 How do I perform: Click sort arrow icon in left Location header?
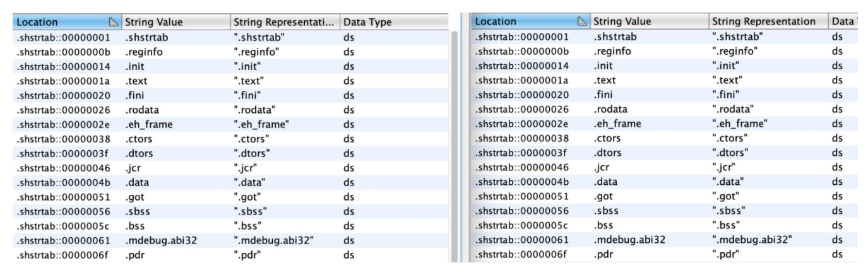[114, 23]
